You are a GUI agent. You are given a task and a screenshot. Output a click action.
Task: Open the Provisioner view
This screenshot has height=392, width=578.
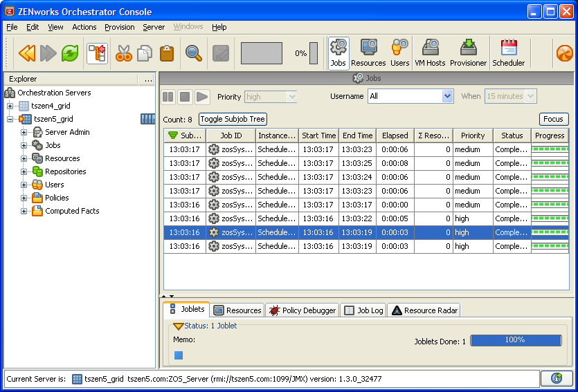(468, 53)
